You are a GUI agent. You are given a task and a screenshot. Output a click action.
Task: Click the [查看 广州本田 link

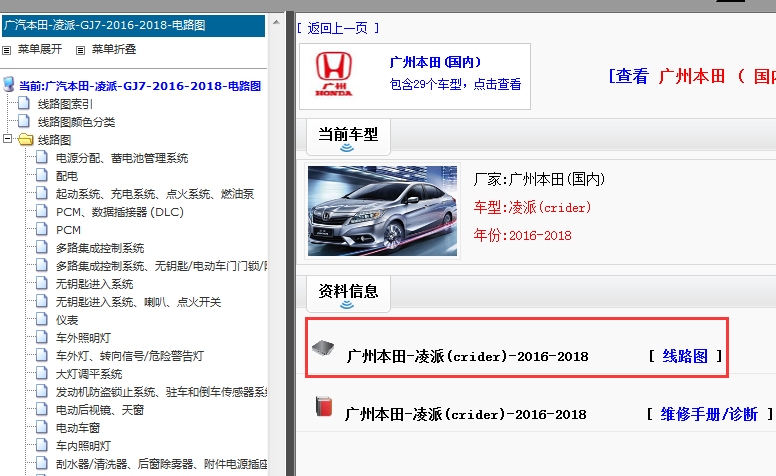(x=692, y=76)
